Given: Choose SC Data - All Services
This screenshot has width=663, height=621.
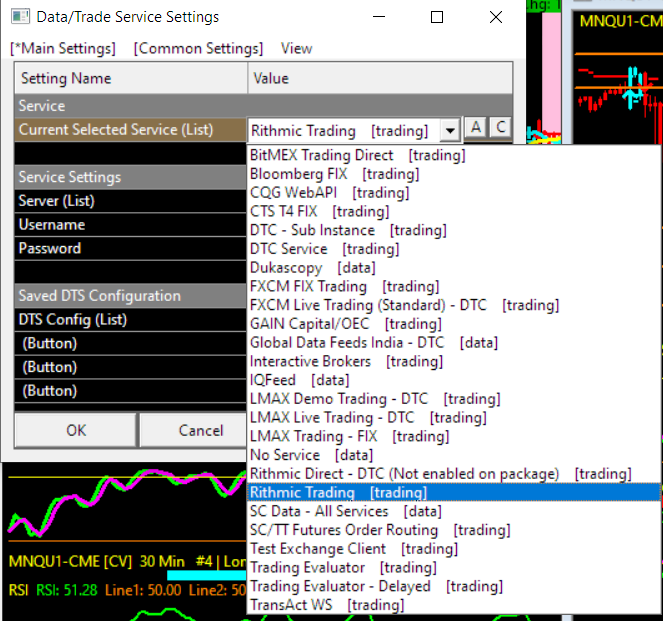Looking at the screenshot, I should point(453,512).
